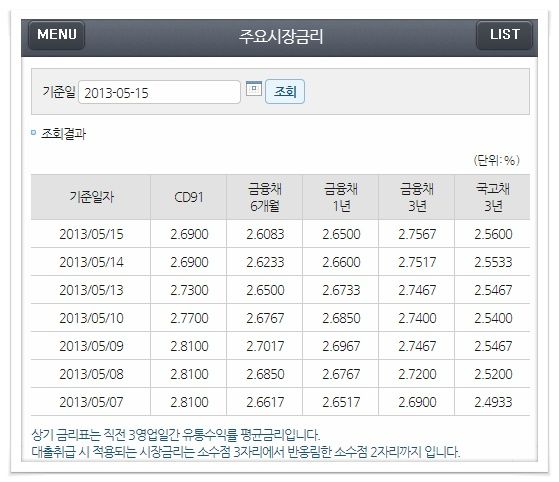Viewport: 559px width, 482px height.
Task: Click treasury value 2.5533
Action: [493, 262]
